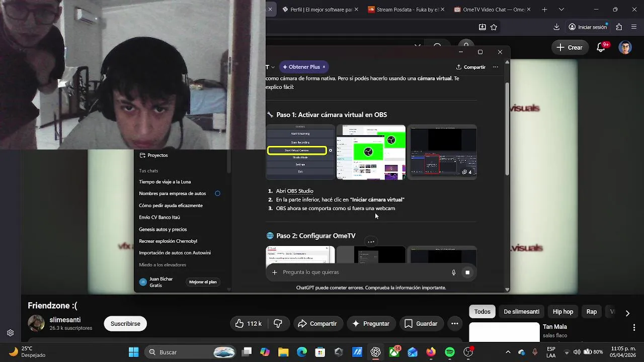Open chat Envío CV Banco Itaú
644x362 pixels.
click(x=159, y=217)
